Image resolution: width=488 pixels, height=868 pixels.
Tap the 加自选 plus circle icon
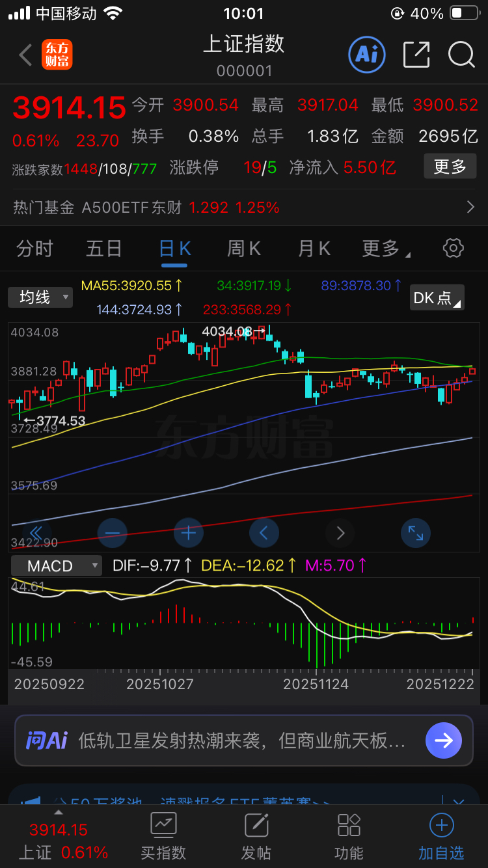[x=441, y=826]
